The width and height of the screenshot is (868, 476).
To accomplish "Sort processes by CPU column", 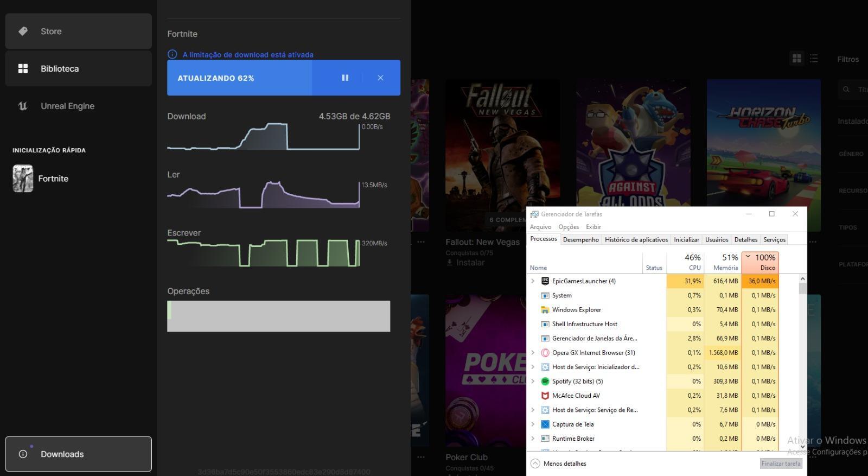I will click(x=685, y=263).
